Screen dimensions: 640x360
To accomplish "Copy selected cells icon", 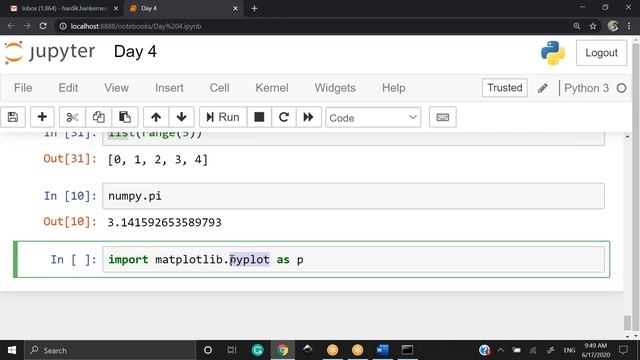I will click(98, 117).
